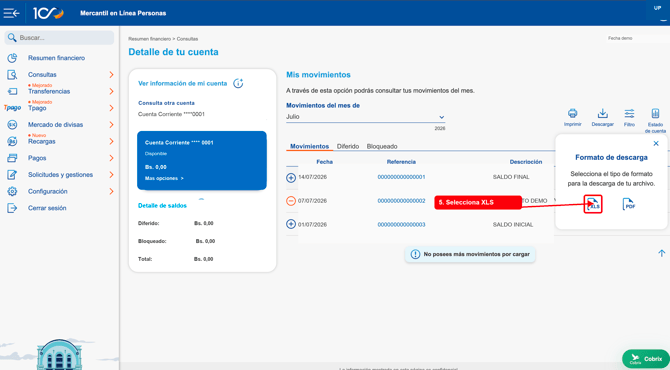Close the Formato de descarga popup
670x370 pixels.
(656, 144)
